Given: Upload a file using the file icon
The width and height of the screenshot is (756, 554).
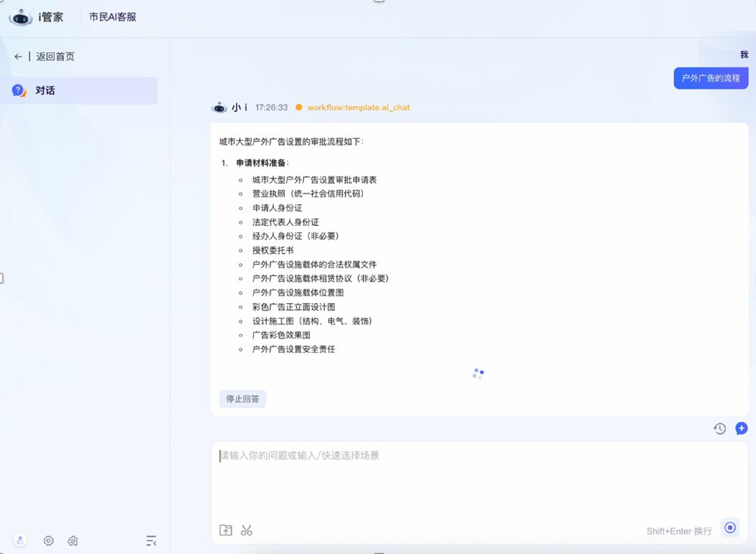Looking at the screenshot, I should click(225, 530).
